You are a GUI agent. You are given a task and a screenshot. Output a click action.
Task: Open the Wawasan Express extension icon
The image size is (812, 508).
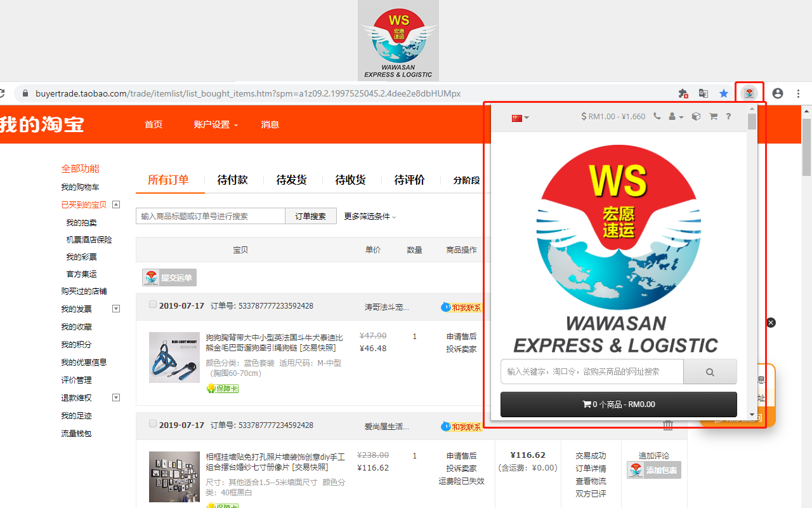point(749,93)
